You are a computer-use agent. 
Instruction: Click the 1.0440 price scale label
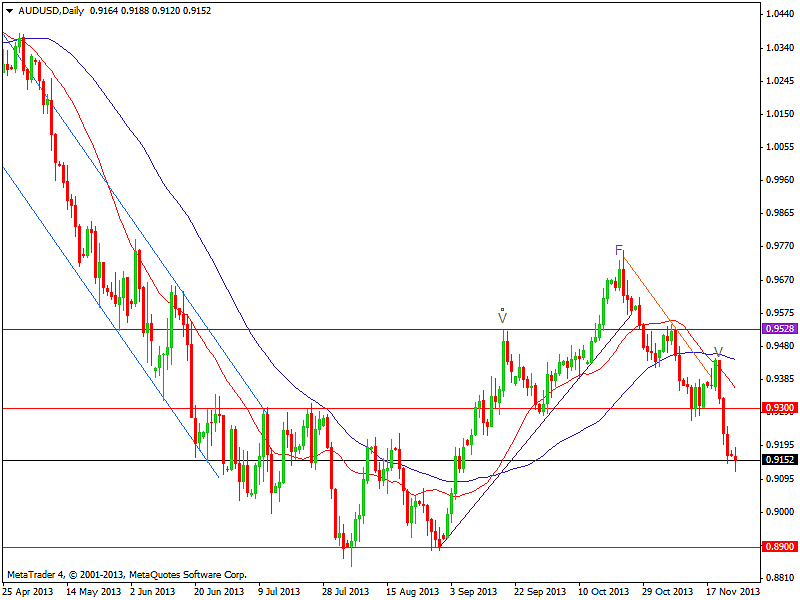[778, 15]
